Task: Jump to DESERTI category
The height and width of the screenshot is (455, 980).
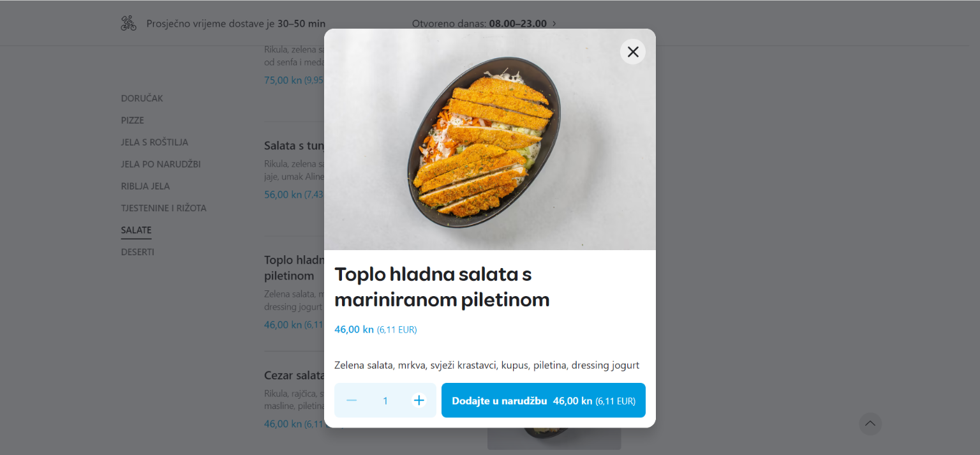Action: coord(138,252)
